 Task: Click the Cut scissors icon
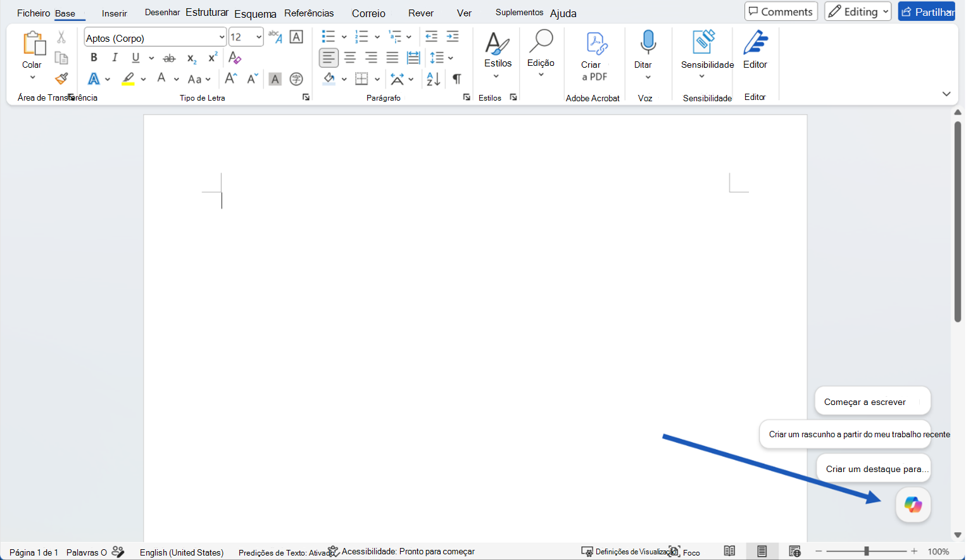point(61,37)
